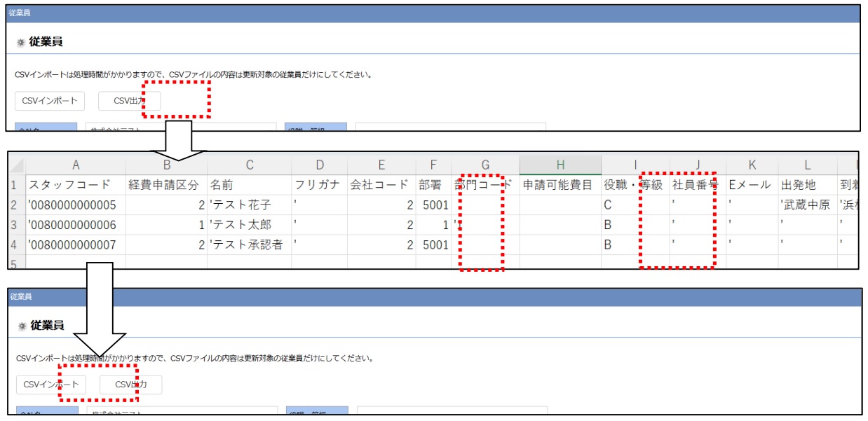Select column L header in spreadsheet
The width and height of the screenshot is (868, 421).
(807, 165)
